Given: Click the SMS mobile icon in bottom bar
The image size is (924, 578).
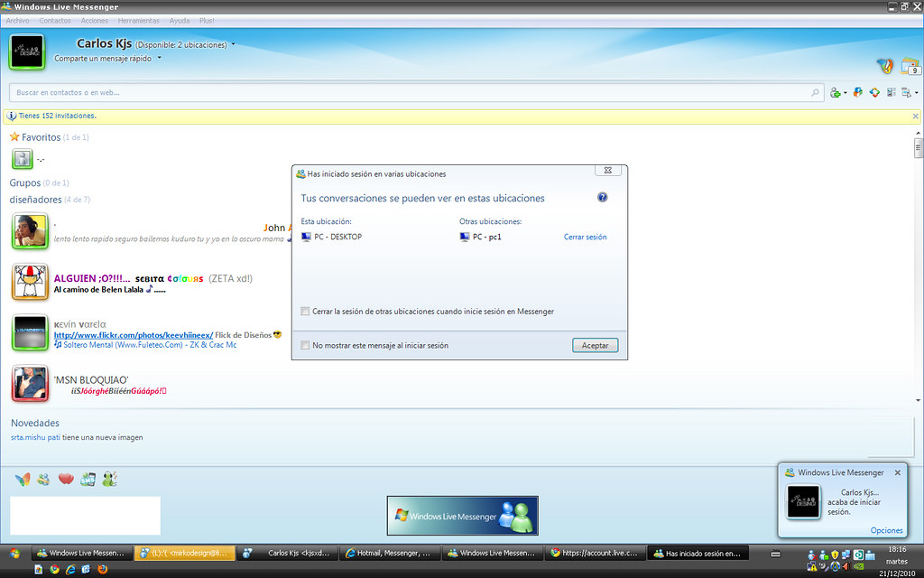Looking at the screenshot, I should 88,479.
